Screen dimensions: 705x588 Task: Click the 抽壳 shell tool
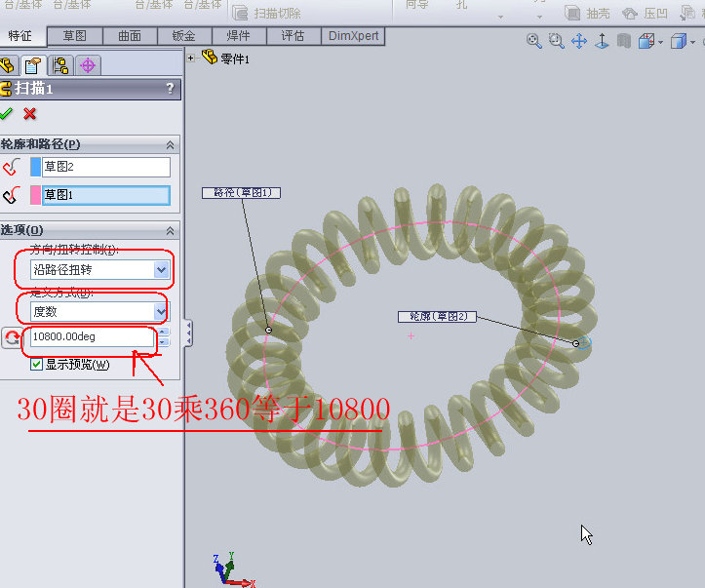tap(588, 13)
